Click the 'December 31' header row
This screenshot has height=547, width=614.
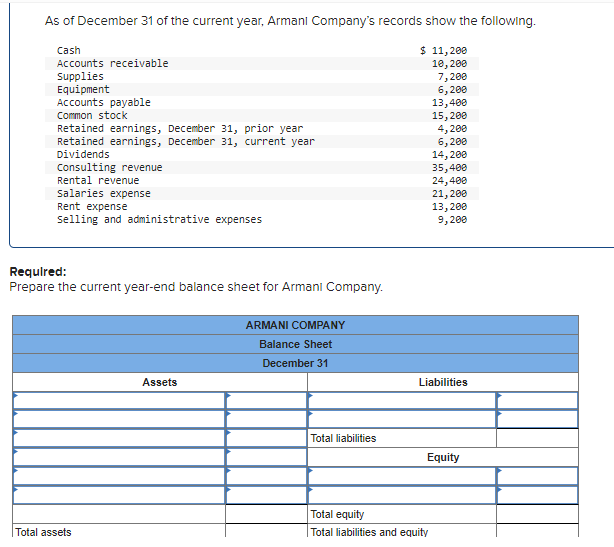295,363
